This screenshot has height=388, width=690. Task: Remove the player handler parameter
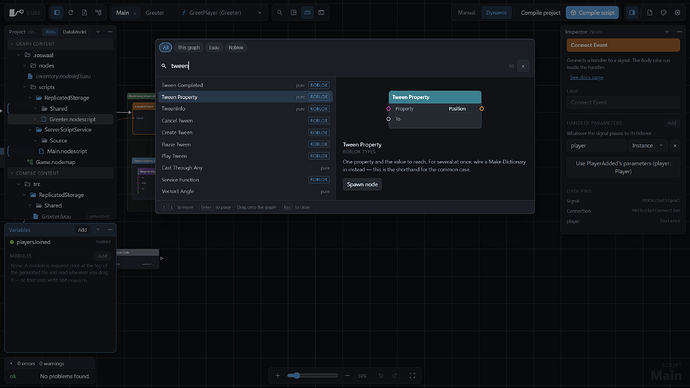point(675,146)
